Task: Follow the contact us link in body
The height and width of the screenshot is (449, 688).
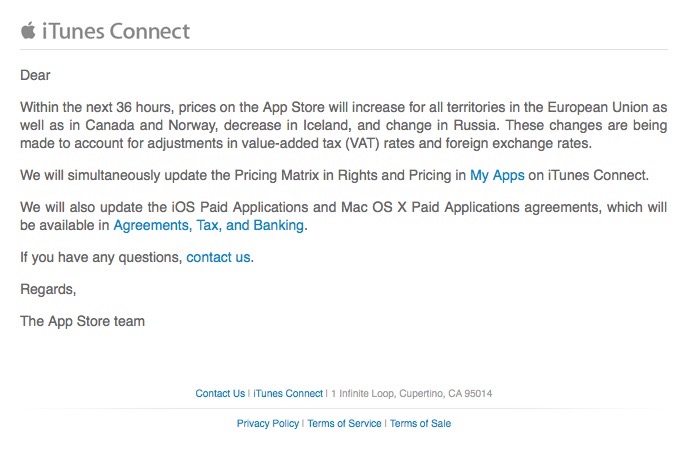Action: pyautogui.click(x=218, y=257)
